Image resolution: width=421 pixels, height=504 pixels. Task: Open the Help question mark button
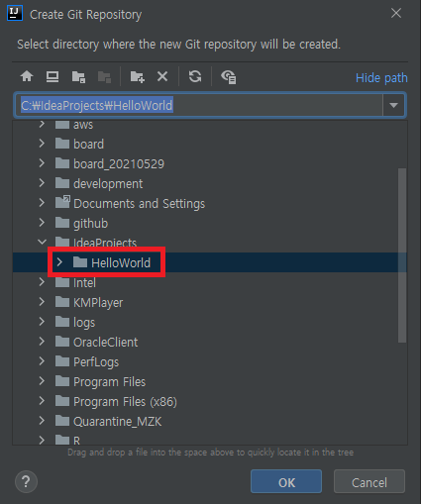click(x=26, y=481)
